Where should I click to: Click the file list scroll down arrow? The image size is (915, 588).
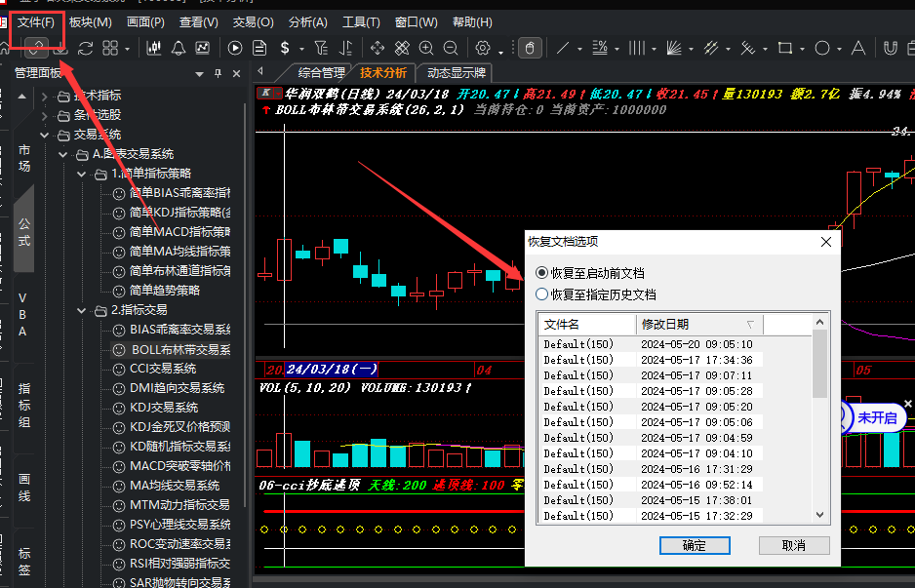(x=819, y=515)
